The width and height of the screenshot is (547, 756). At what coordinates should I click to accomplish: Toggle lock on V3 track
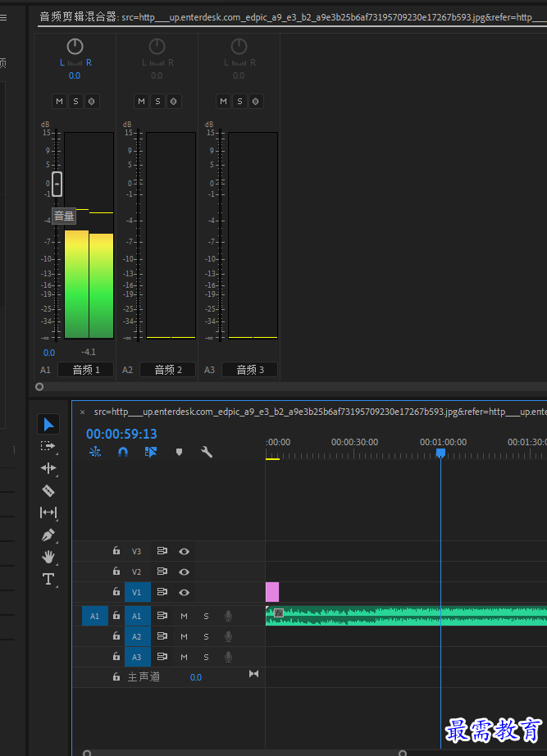[116, 550]
